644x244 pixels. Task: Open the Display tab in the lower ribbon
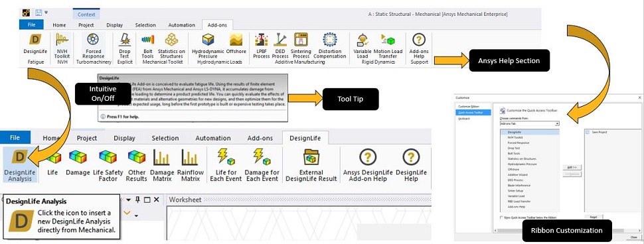124,138
